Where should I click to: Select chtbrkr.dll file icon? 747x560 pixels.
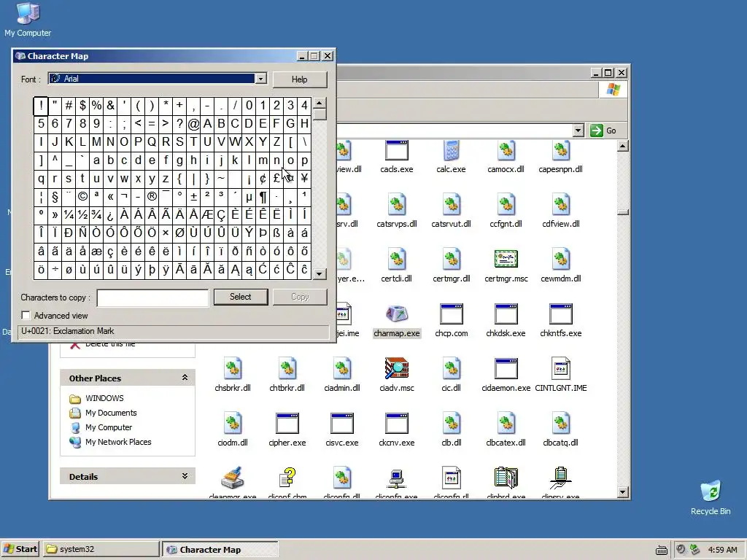[x=287, y=369]
